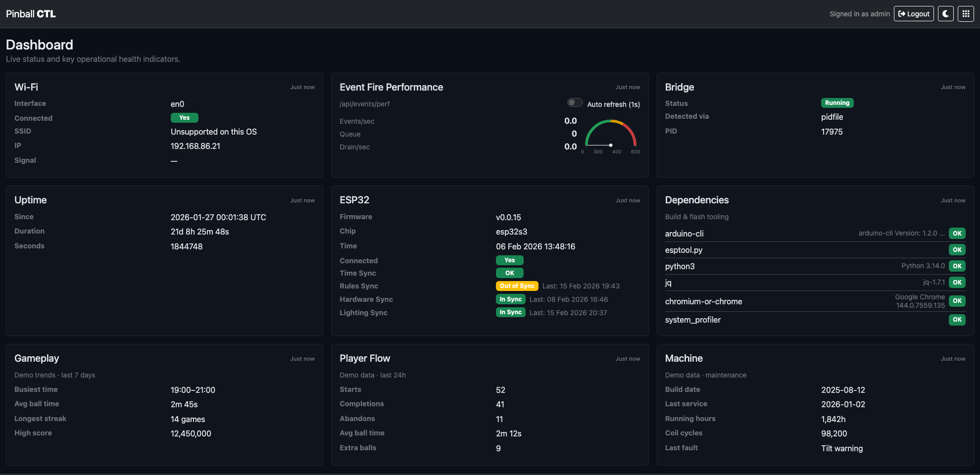Click the In Sync badge for Lighting Sync
The image size is (980, 475).
tap(510, 312)
